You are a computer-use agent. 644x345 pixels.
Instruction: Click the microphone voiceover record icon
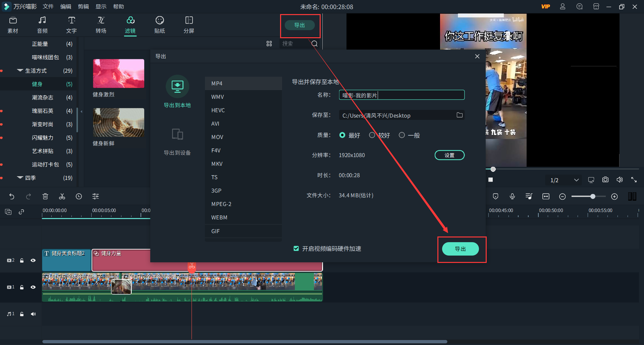click(x=512, y=197)
